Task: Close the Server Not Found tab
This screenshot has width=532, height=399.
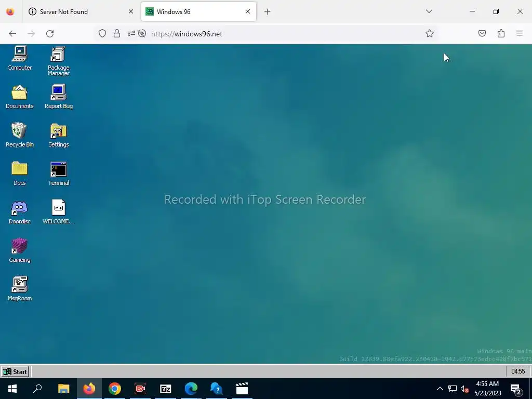Action: (x=130, y=11)
